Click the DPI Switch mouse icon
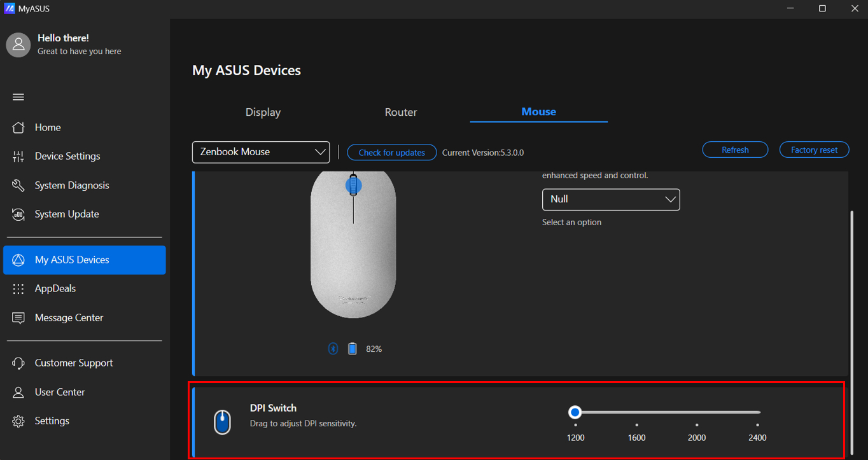Image resolution: width=868 pixels, height=460 pixels. point(222,422)
